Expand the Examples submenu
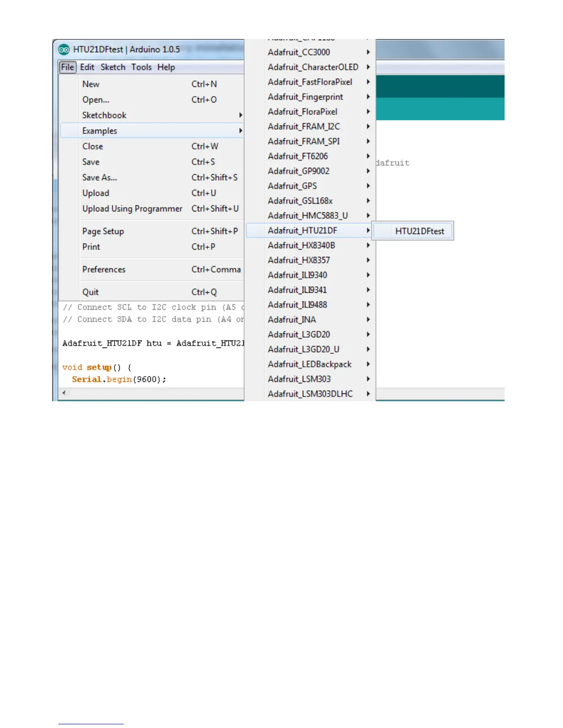The width and height of the screenshot is (563, 728). (152, 131)
